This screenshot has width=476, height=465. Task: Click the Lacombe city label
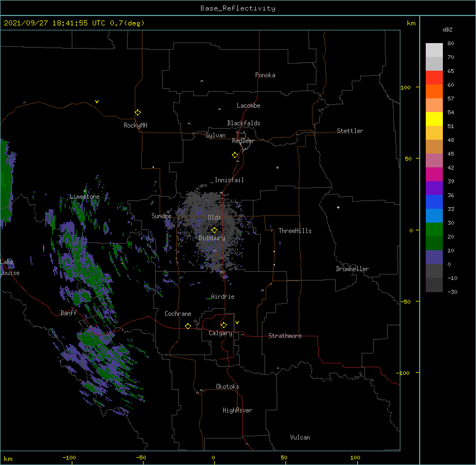click(248, 105)
